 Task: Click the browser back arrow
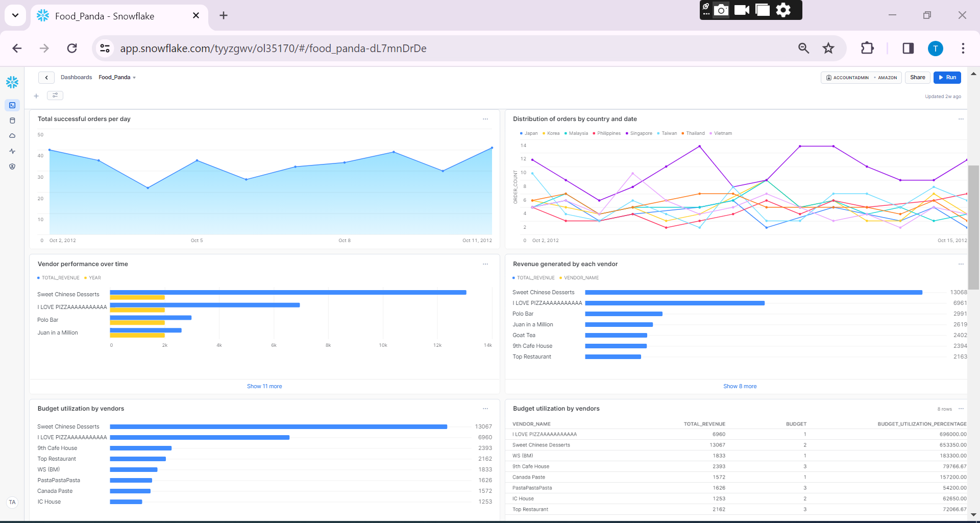pyautogui.click(x=17, y=48)
